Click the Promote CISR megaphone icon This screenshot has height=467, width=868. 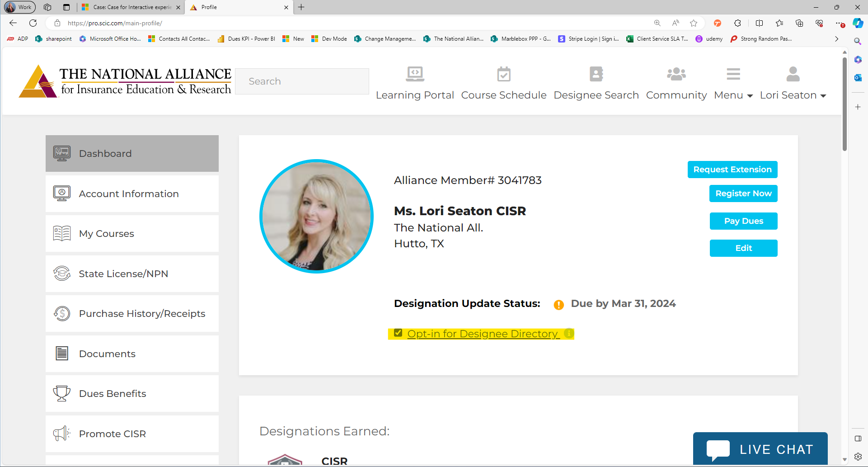click(x=62, y=434)
